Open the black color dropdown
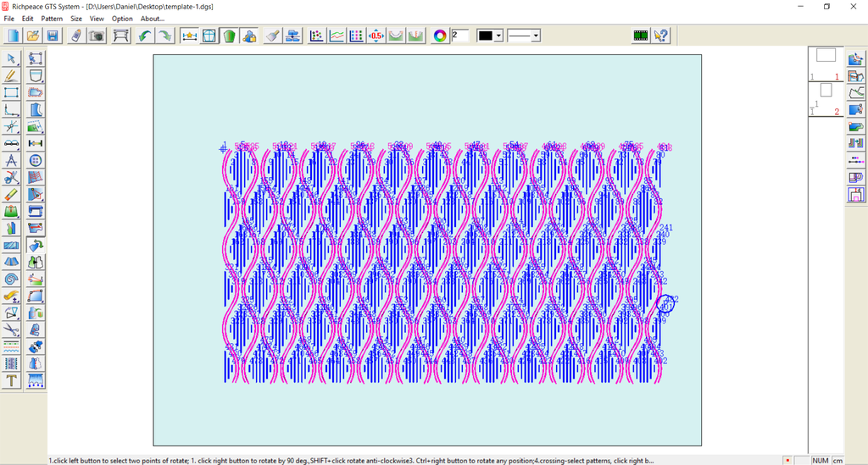The image size is (868, 465). [x=498, y=36]
